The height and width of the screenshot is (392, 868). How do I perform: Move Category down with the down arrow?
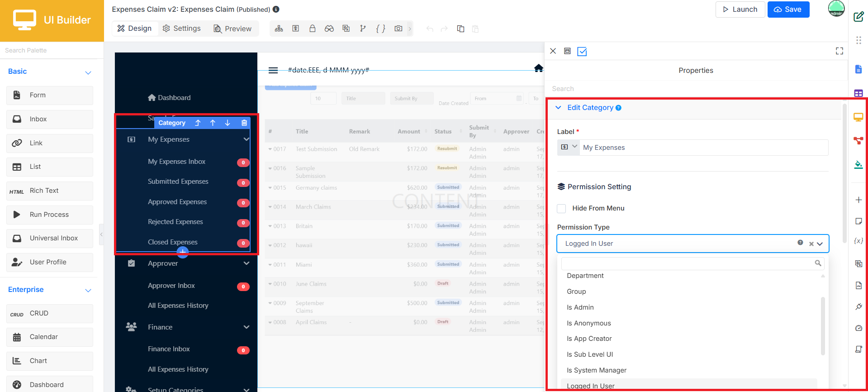coord(228,123)
